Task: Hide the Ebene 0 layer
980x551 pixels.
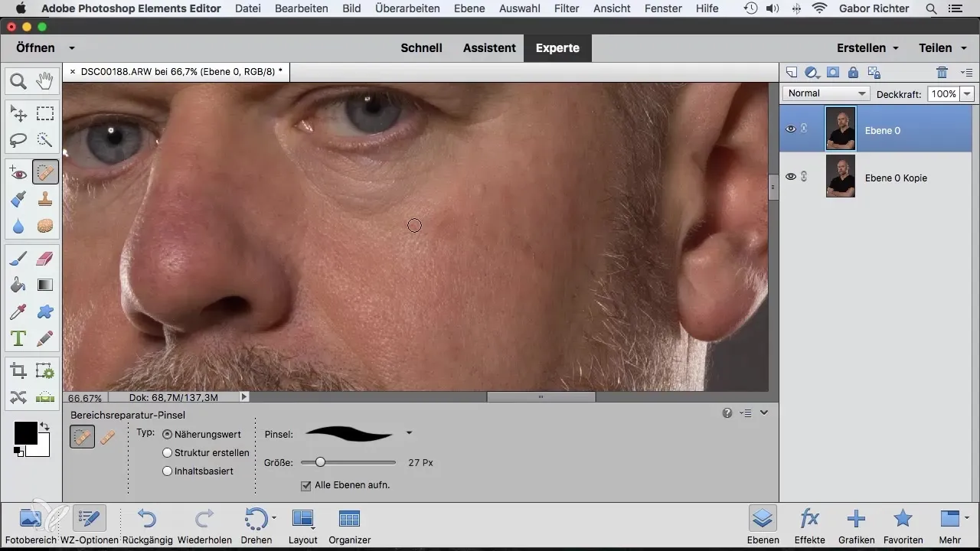Action: tap(791, 129)
